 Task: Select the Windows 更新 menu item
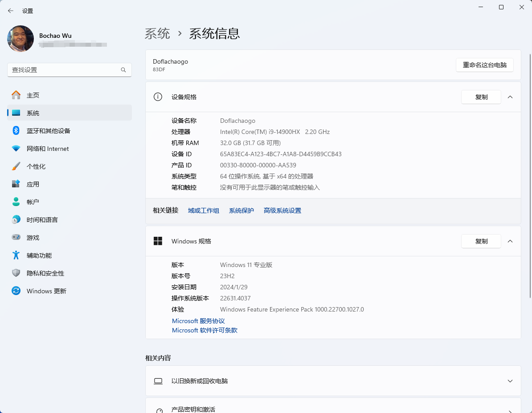pos(69,291)
